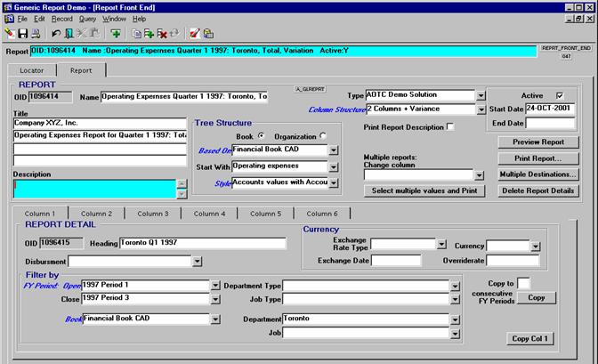Expand the FY Period Open dropdown
Image resolution: width=598 pixels, height=364 pixels.
[215, 286]
